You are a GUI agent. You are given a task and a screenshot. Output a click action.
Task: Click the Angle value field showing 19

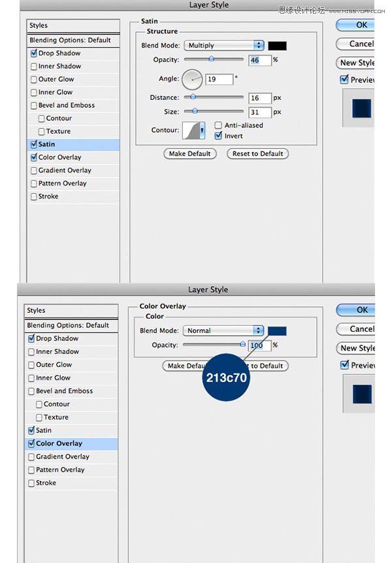pyautogui.click(x=219, y=79)
